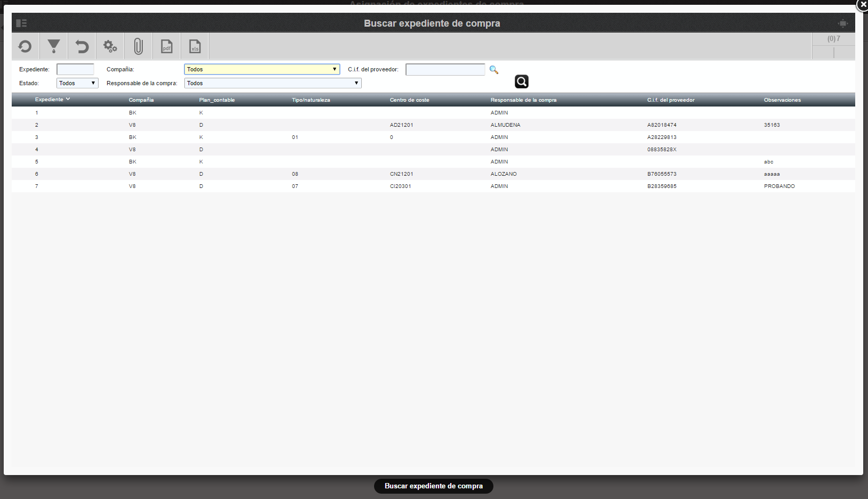Open the filter funnel tool
The height and width of the screenshot is (499, 868).
(53, 46)
